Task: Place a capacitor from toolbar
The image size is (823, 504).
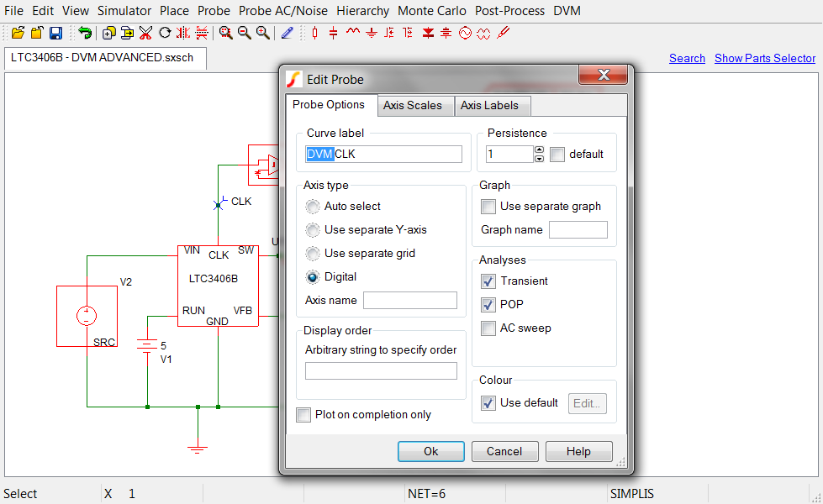Action: point(334,33)
